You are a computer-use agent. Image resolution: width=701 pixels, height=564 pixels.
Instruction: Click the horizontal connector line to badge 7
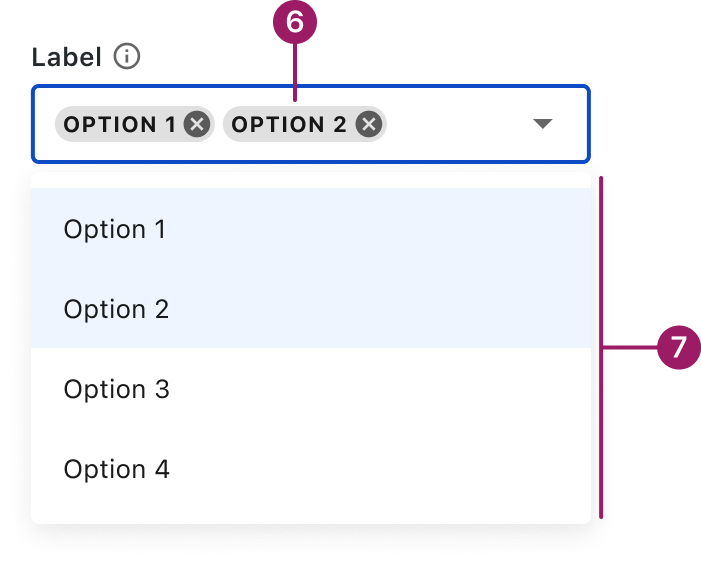click(630, 348)
